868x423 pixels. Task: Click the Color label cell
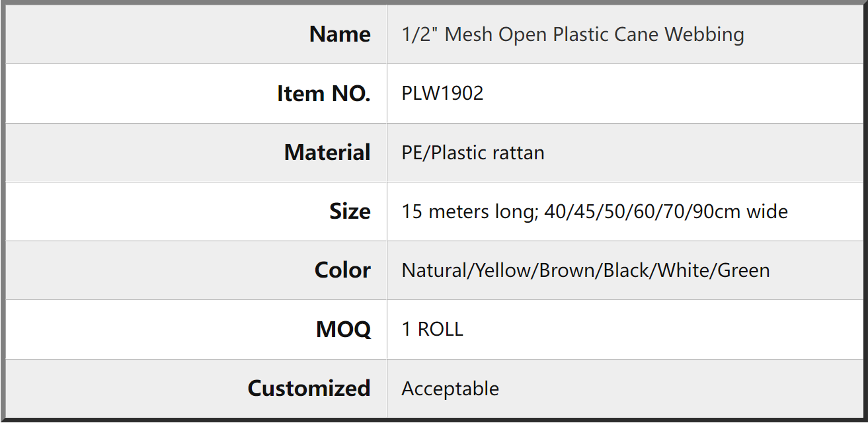pos(196,270)
